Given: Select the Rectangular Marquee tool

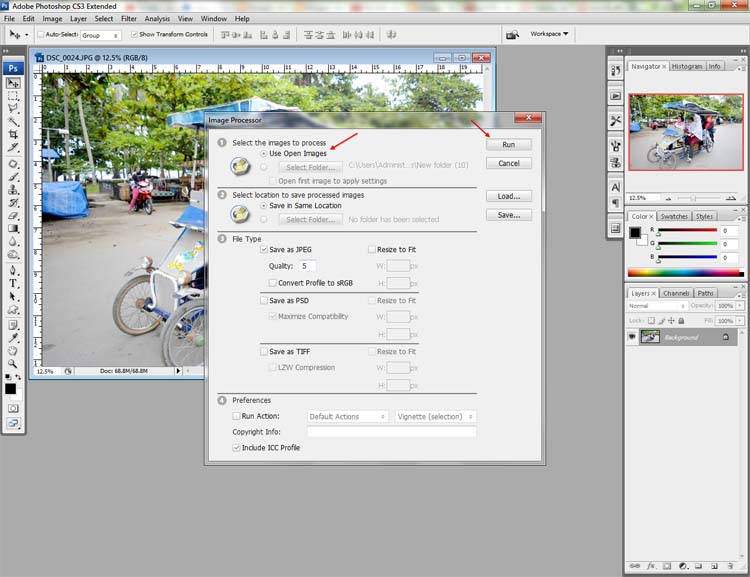Looking at the screenshot, I should pos(13,96).
